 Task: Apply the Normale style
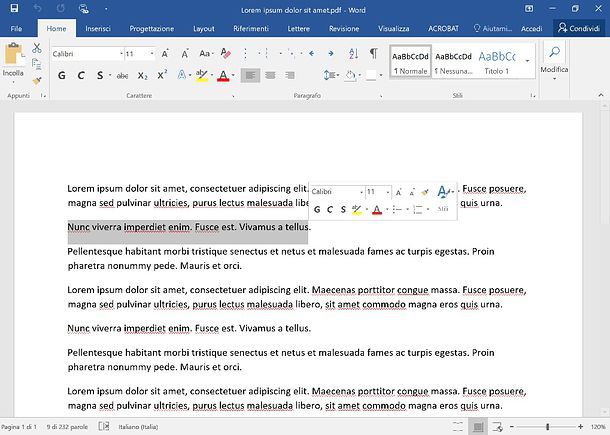(x=410, y=62)
